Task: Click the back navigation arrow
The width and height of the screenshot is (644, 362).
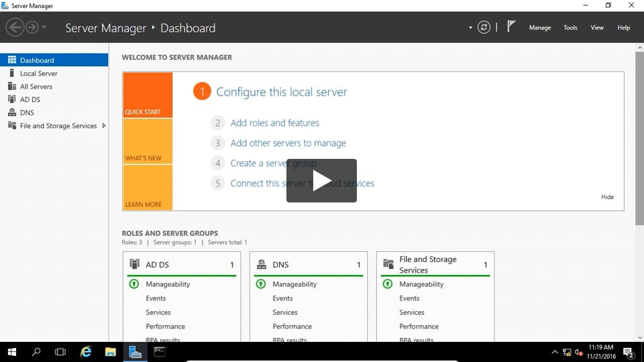Action: [x=14, y=27]
